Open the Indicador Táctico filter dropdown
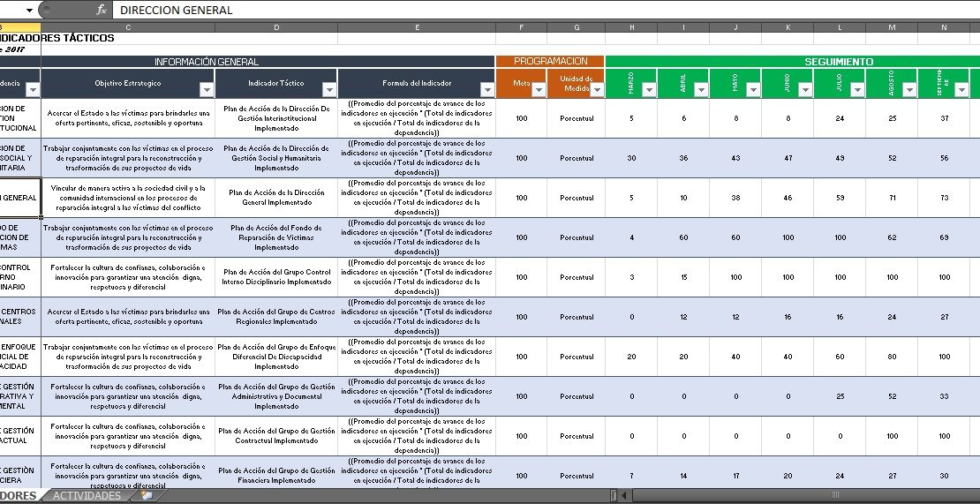The height and width of the screenshot is (504, 980). (x=329, y=90)
